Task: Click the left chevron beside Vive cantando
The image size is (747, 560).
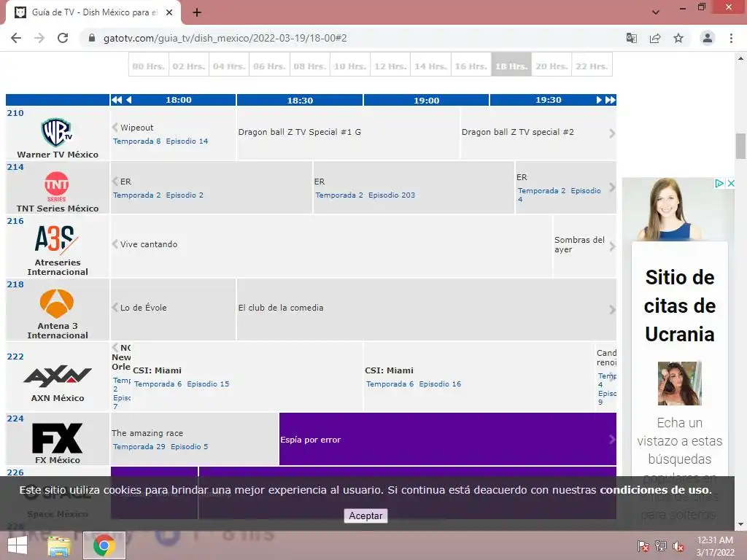Action: 115,244
